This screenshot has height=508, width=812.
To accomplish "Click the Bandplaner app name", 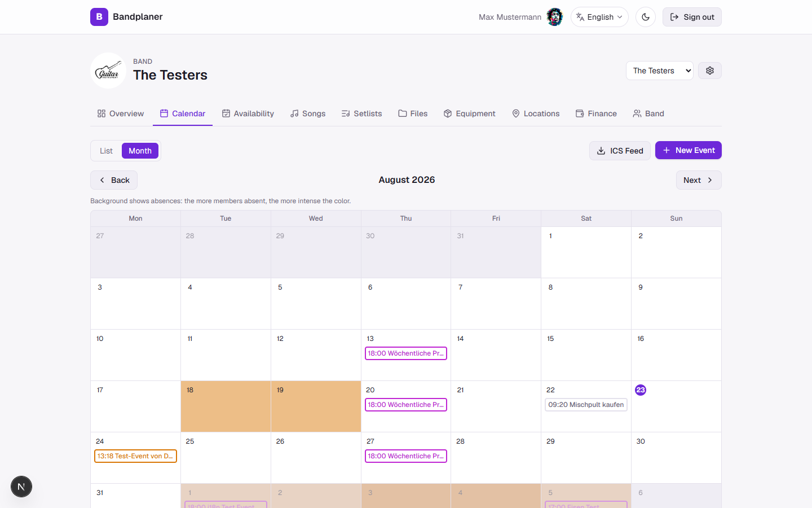I will 138,17.
